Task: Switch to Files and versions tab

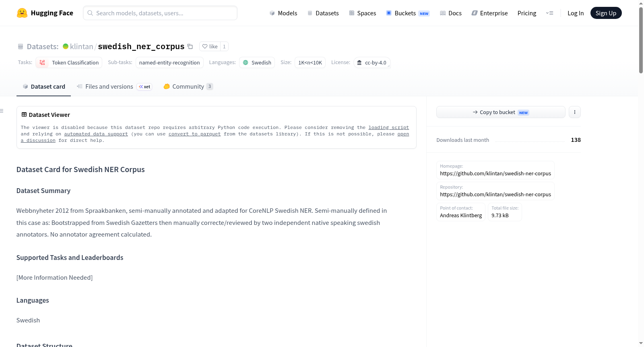Action: 114,87
